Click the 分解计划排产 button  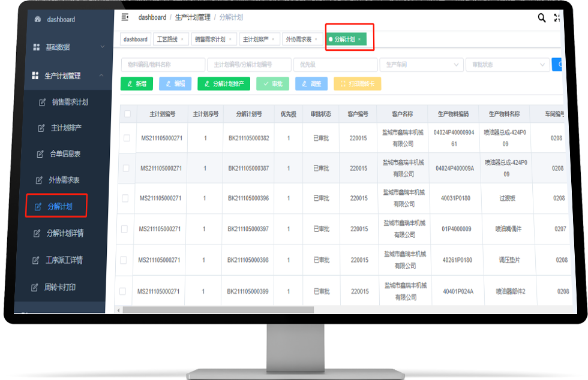tap(224, 84)
